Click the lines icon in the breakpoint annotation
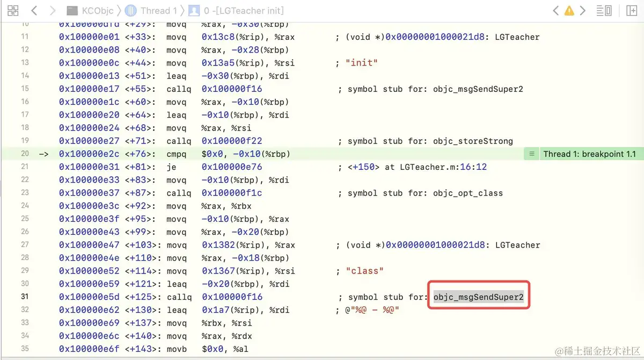The height and width of the screenshot is (360, 644). pos(532,154)
